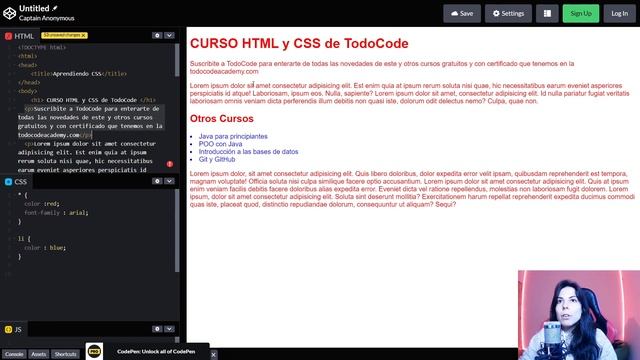Expand the JS editor dropdown chevron
Image resolution: width=640 pixels, height=360 pixels.
click(169, 329)
